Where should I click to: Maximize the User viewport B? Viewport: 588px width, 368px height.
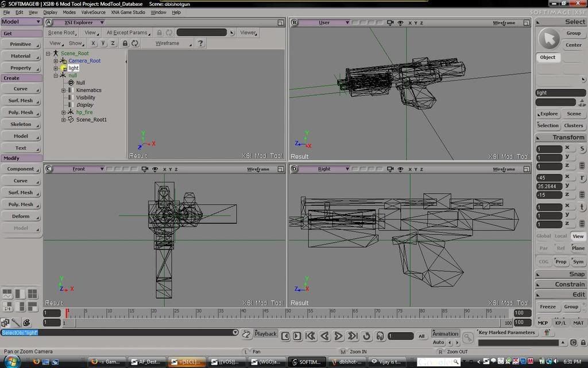(527, 23)
